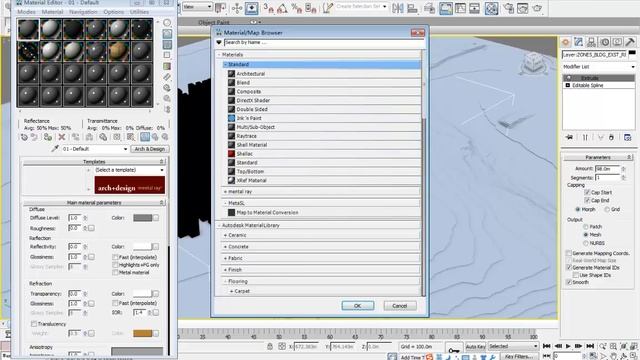
Task: Enable the Translucency checkbox
Action: [x=34, y=324]
